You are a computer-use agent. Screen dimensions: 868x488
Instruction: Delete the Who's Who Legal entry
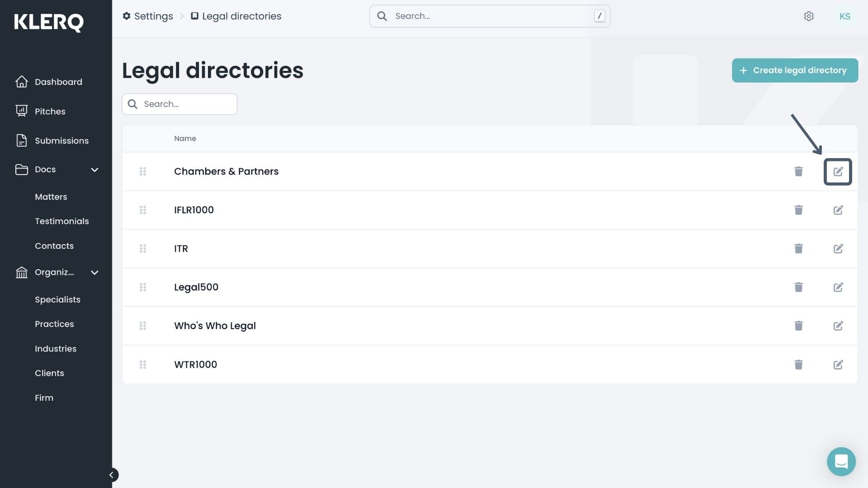[798, 326]
